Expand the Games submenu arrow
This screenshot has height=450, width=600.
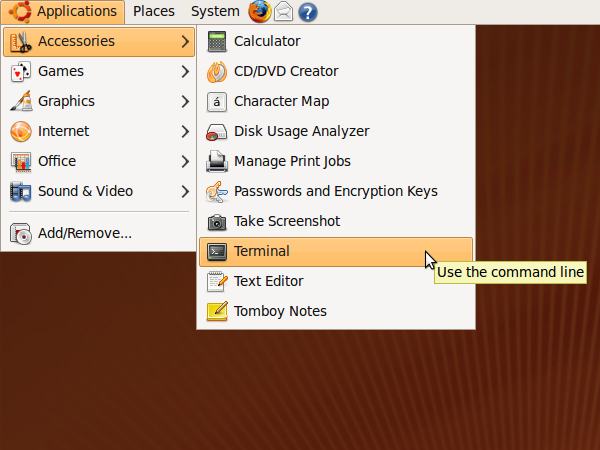185,71
